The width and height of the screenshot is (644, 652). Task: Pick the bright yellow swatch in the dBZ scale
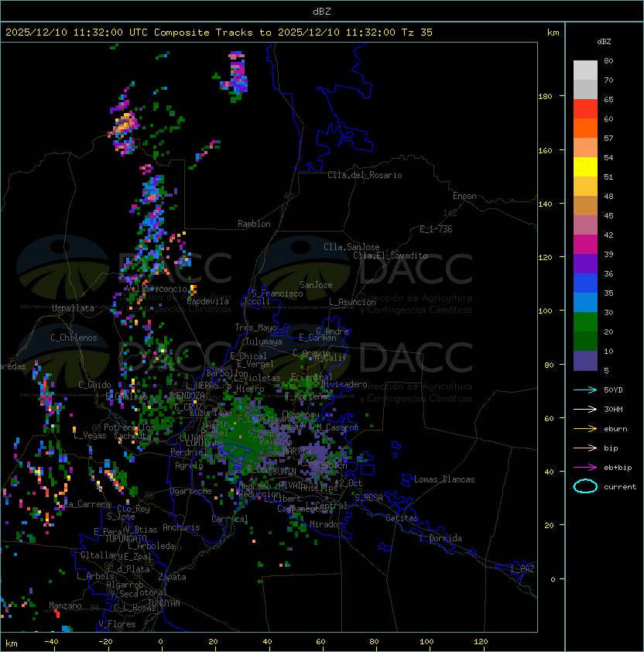tap(585, 167)
